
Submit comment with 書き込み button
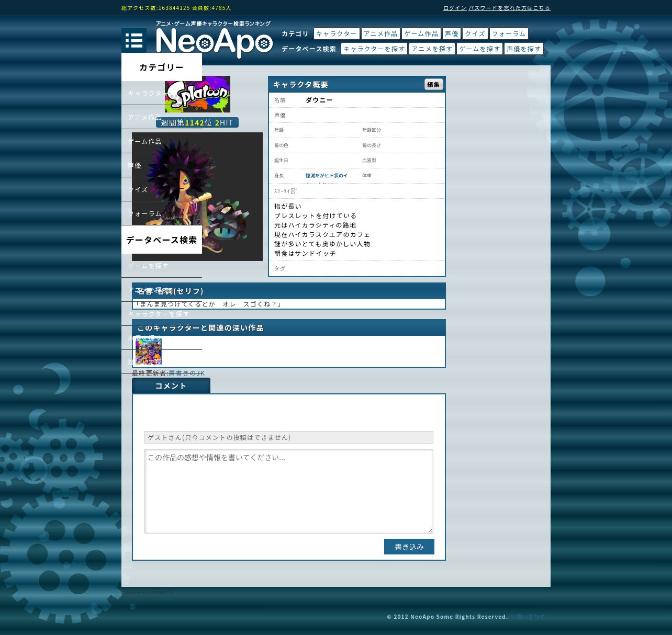tap(409, 547)
